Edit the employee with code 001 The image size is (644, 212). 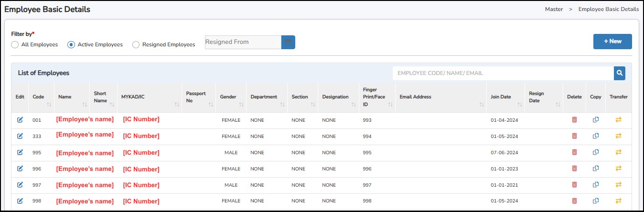coord(20,120)
